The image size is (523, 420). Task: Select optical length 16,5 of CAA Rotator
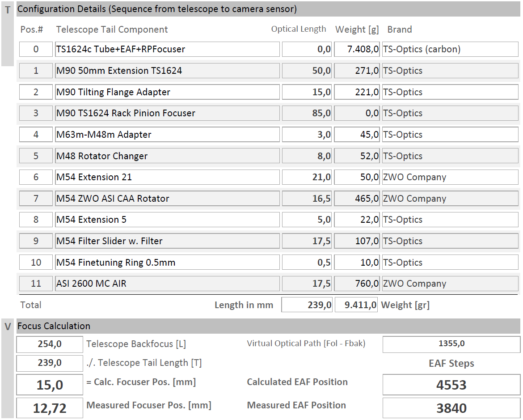click(307, 198)
